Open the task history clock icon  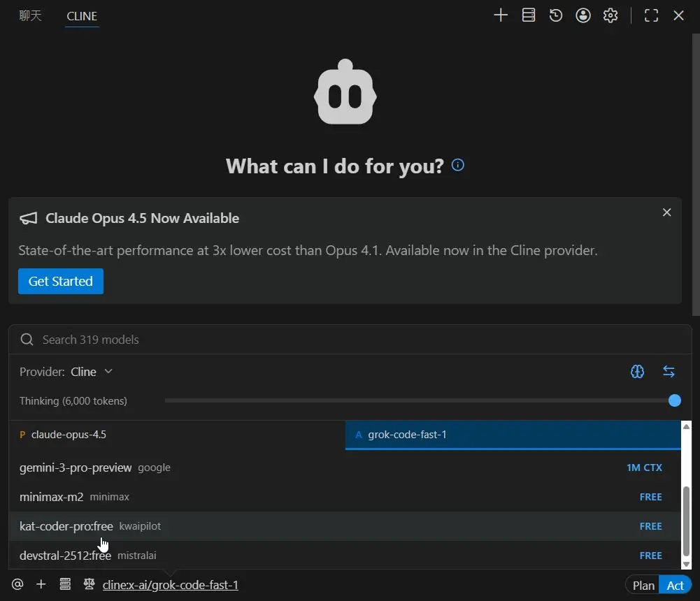(x=556, y=15)
